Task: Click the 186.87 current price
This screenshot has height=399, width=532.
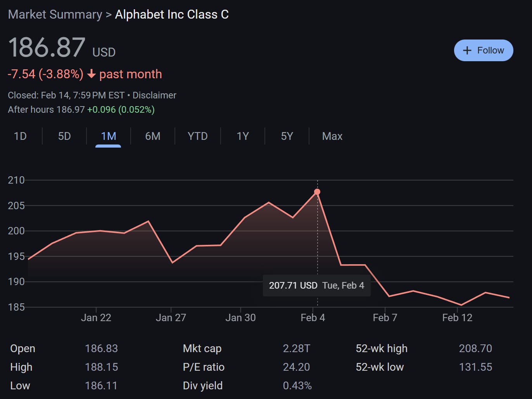Action: pyautogui.click(x=47, y=48)
